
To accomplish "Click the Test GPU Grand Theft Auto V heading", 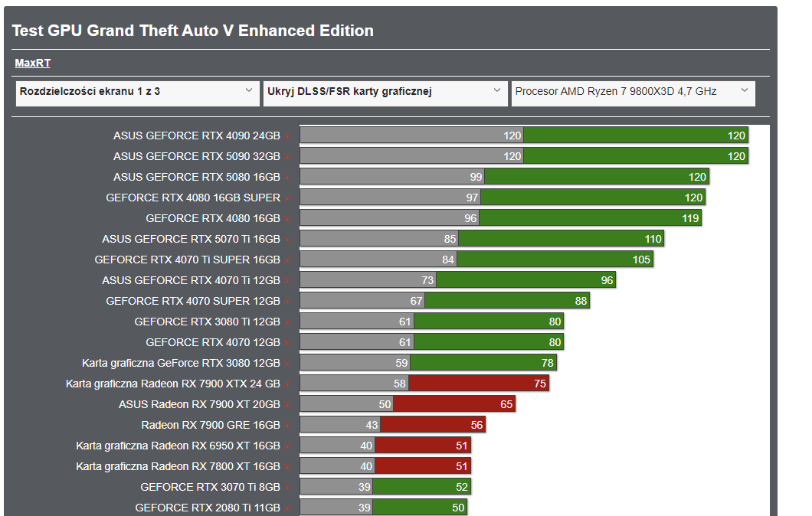I will pos(193,31).
